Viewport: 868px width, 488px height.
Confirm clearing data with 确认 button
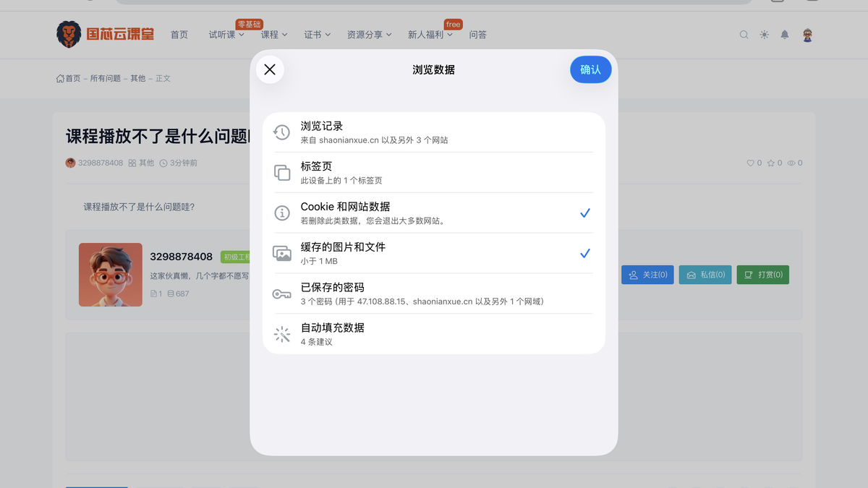coord(590,69)
